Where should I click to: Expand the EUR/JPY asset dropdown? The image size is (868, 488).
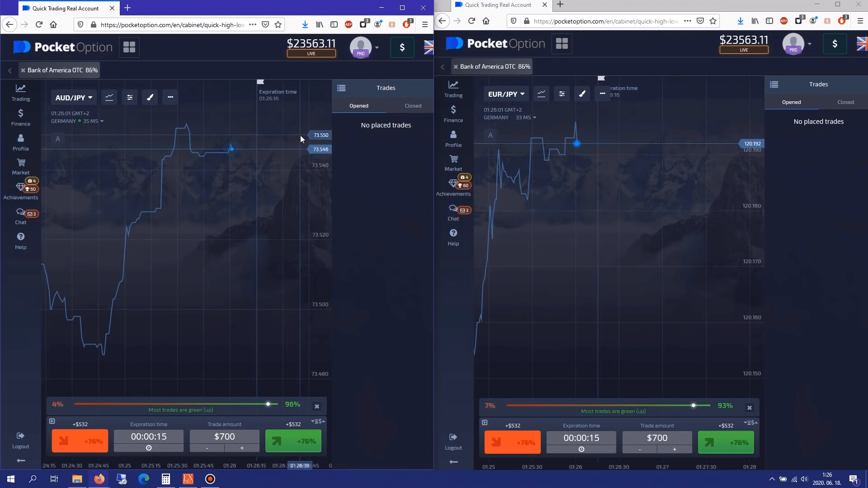tap(506, 94)
